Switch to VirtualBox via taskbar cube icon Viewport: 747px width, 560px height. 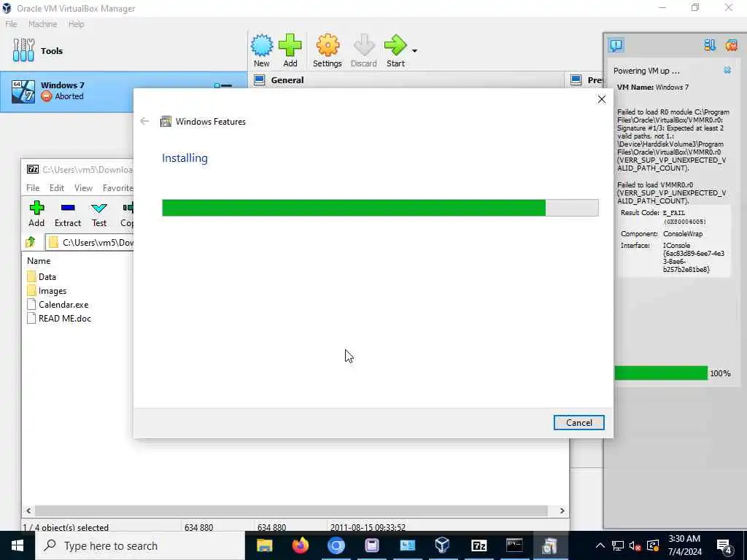click(443, 545)
